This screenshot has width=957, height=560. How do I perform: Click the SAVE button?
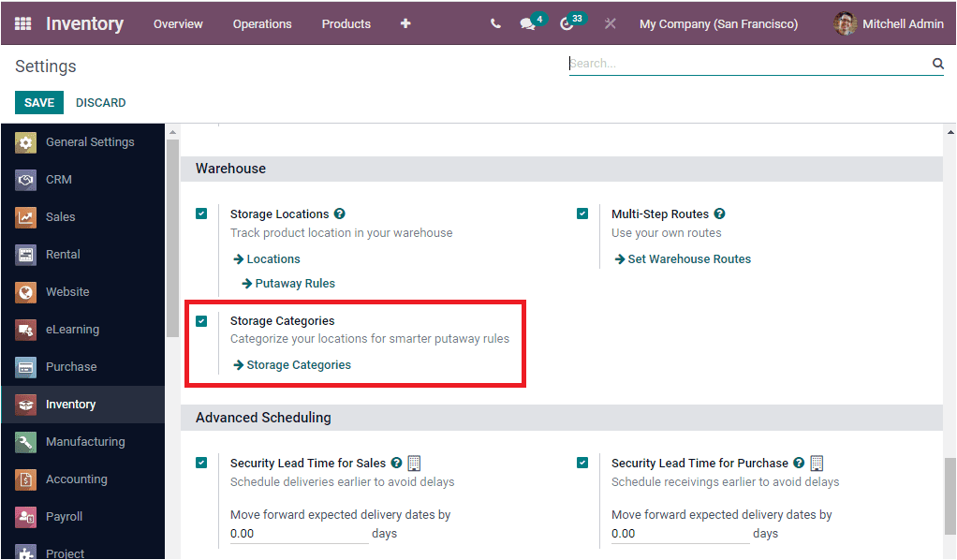point(38,102)
